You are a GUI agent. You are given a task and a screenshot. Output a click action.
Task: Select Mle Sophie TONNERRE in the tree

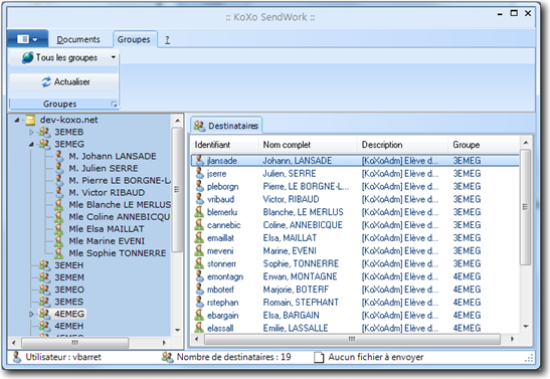(117, 253)
